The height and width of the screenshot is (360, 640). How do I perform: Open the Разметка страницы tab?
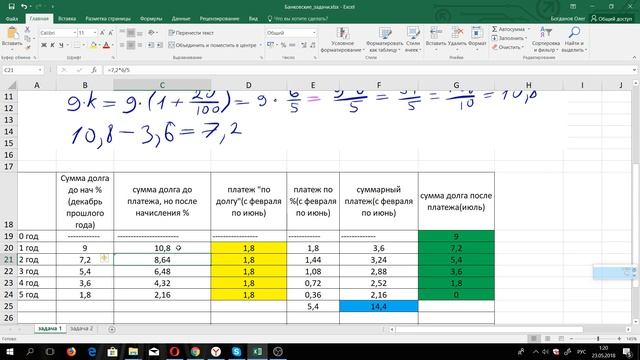point(108,19)
